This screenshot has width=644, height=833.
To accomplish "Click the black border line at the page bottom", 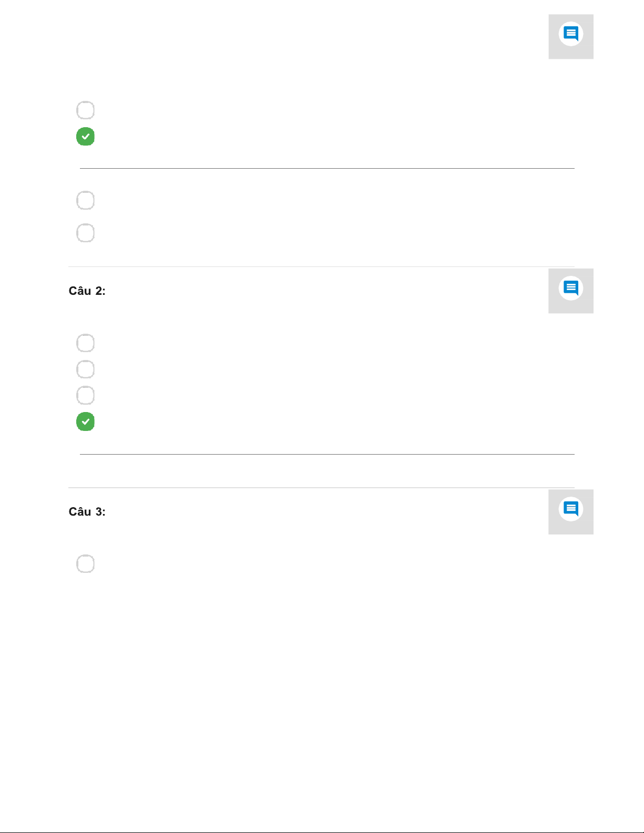I will [x=322, y=832].
